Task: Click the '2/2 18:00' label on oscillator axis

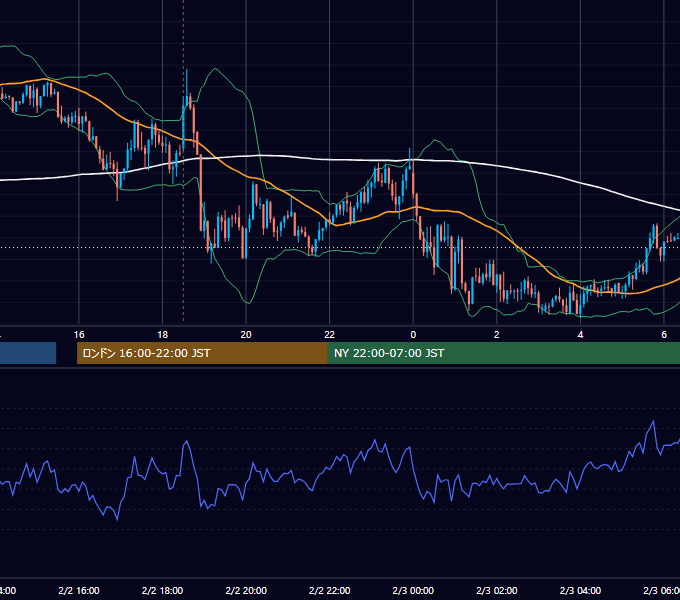Action: [163, 591]
